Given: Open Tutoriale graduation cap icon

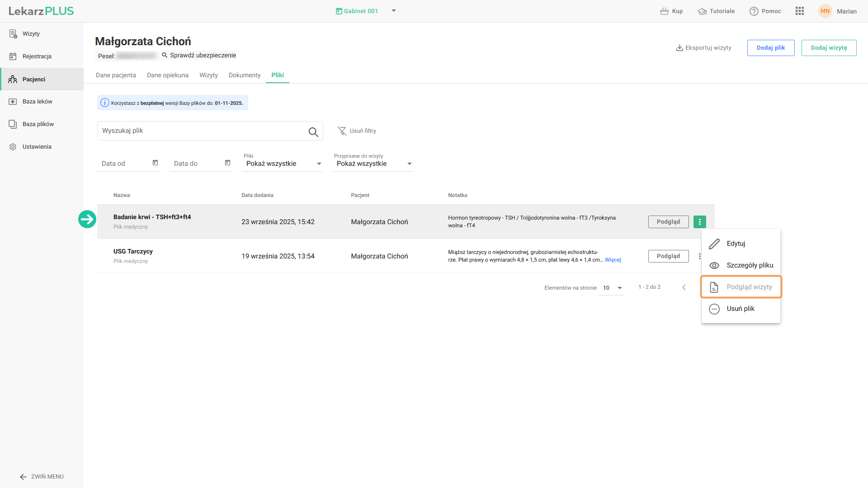Looking at the screenshot, I should coord(702,11).
